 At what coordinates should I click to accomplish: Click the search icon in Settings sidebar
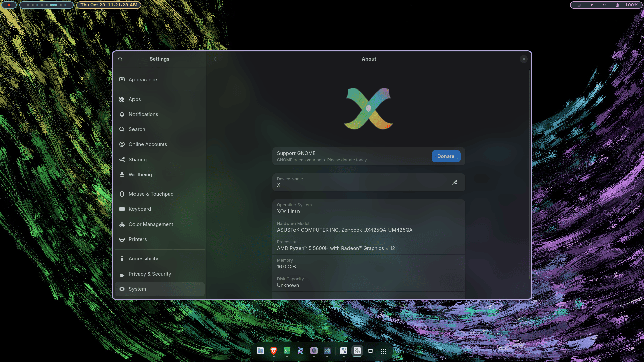pos(120,59)
